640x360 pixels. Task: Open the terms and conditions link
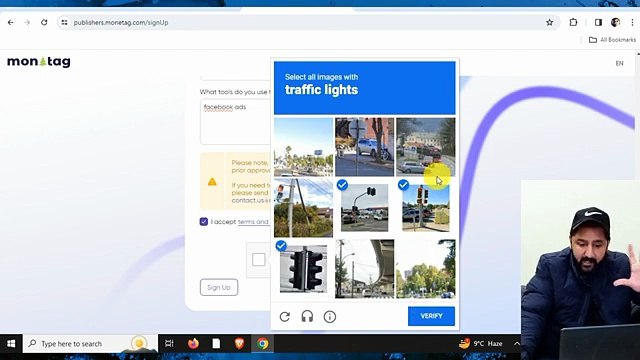tap(253, 222)
